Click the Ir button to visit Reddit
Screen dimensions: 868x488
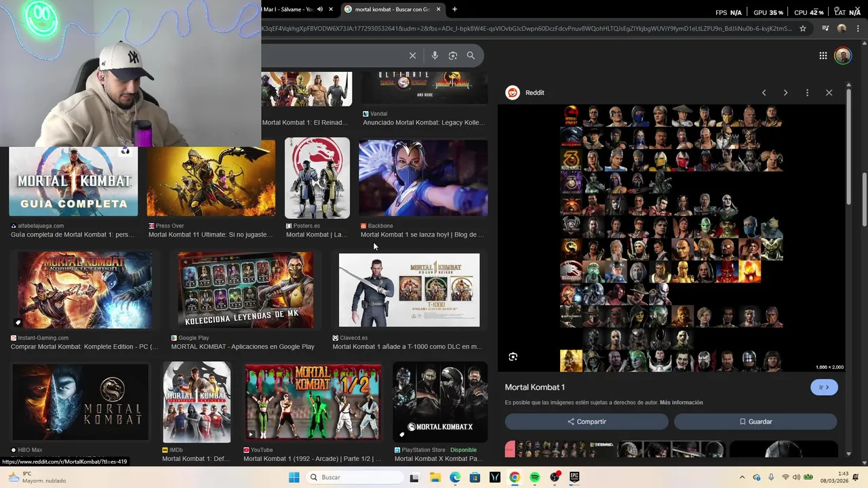[824, 388]
